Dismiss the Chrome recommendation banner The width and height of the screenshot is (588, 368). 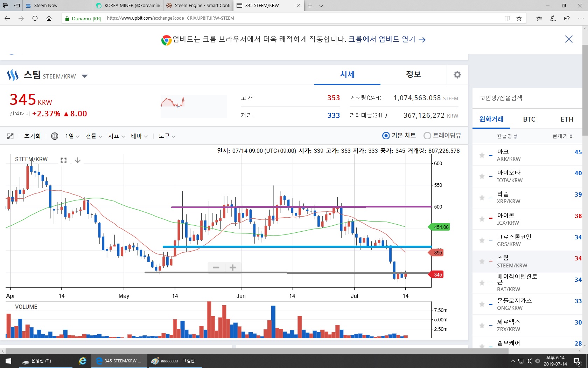569,39
